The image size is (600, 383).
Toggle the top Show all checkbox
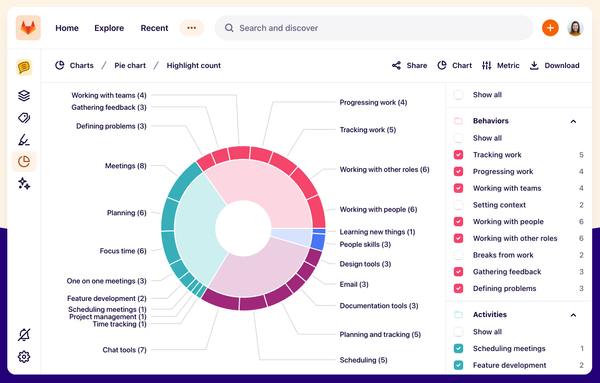[458, 95]
